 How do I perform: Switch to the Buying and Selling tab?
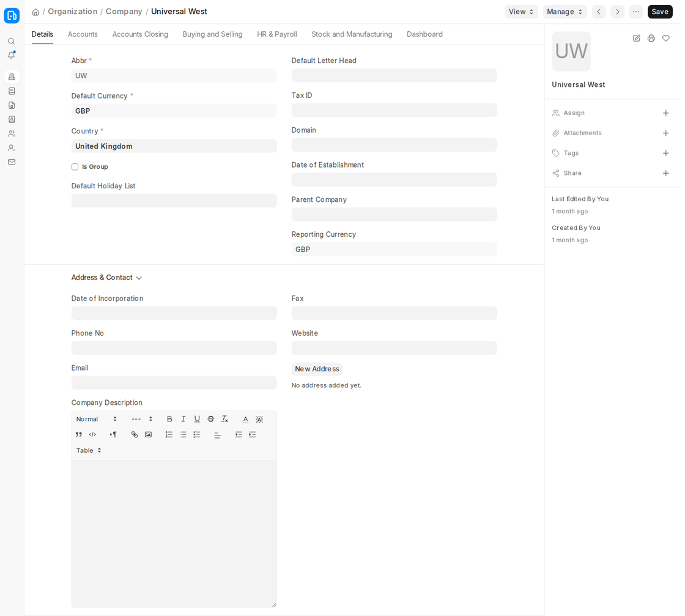pyautogui.click(x=212, y=34)
